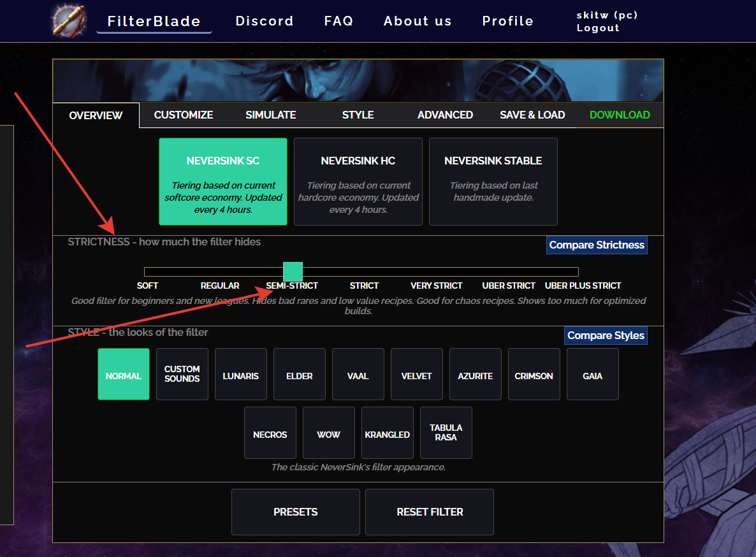
Task: Click the FilterBlade logo icon
Action: pos(69,20)
